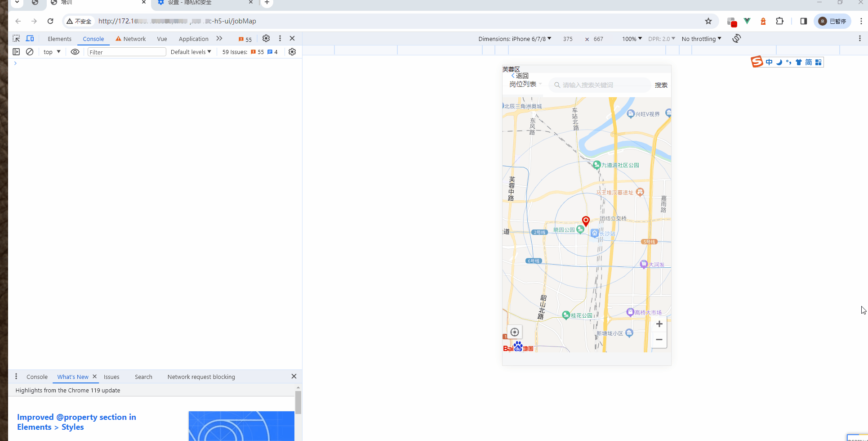This screenshot has width=868, height=441.
Task: Open the Network request blocking tab
Action: click(201, 377)
